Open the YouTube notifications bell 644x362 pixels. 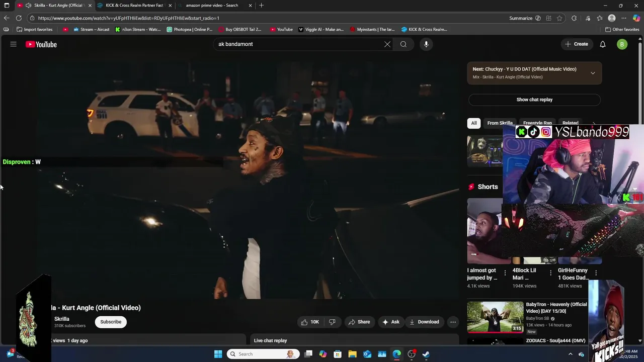pos(603,44)
